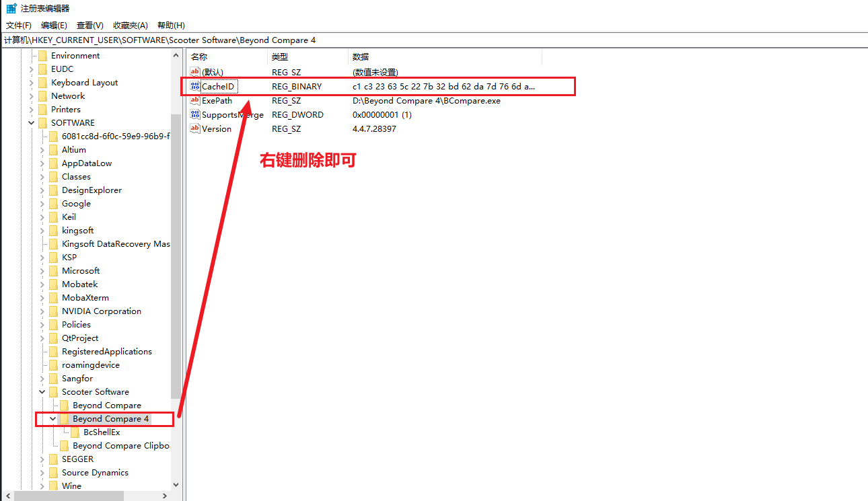Click the Environment folder icon
This screenshot has height=501, width=868.
(x=43, y=56)
